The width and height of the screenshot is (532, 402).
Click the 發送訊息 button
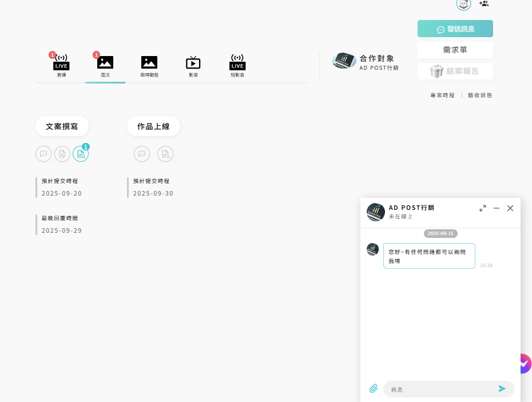point(455,29)
